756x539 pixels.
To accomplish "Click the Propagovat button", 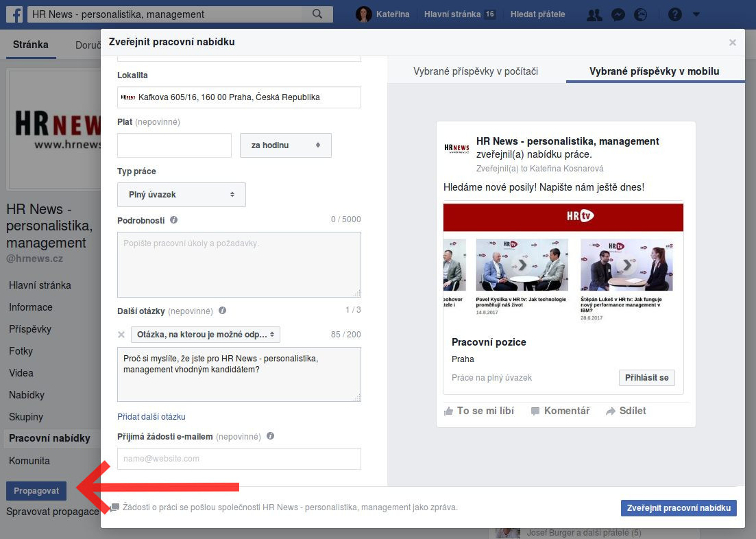I will (36, 491).
